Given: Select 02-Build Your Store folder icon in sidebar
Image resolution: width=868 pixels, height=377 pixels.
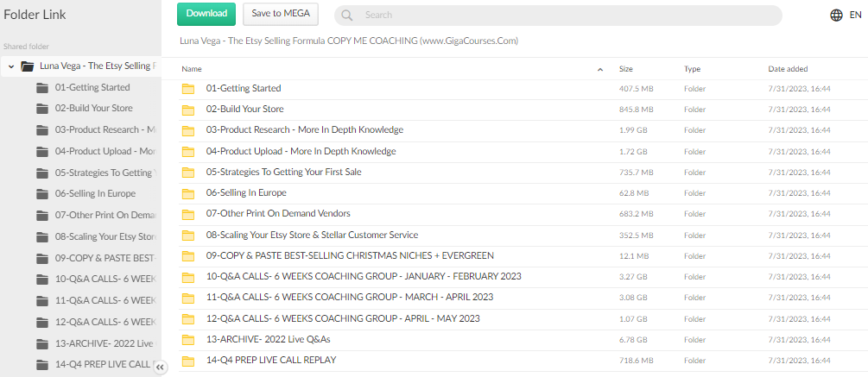Looking at the screenshot, I should (x=42, y=109).
